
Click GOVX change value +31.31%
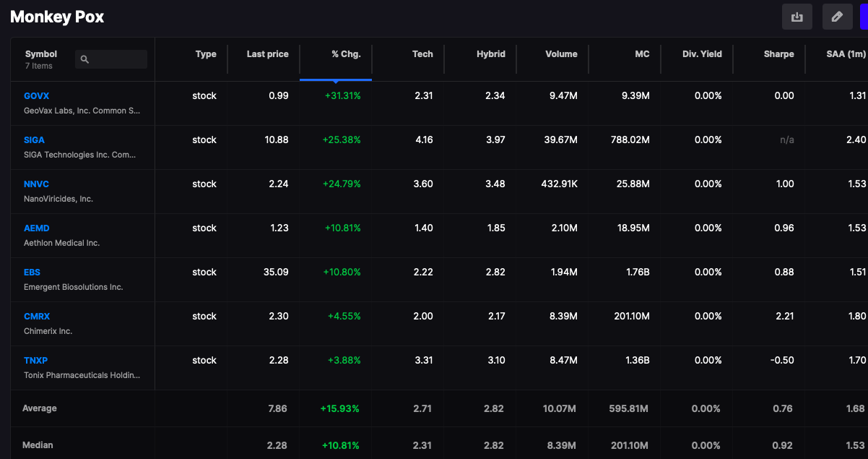pos(343,96)
